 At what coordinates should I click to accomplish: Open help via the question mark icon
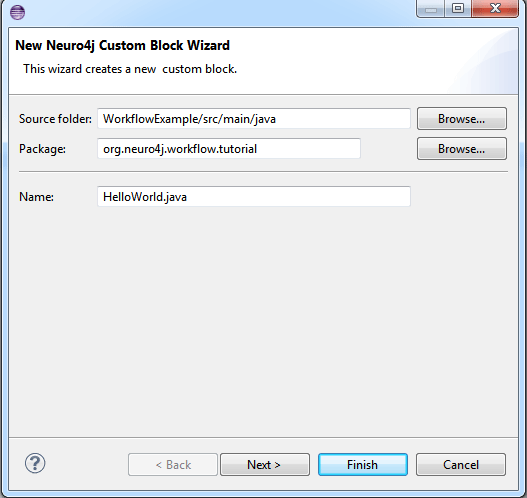point(35,463)
